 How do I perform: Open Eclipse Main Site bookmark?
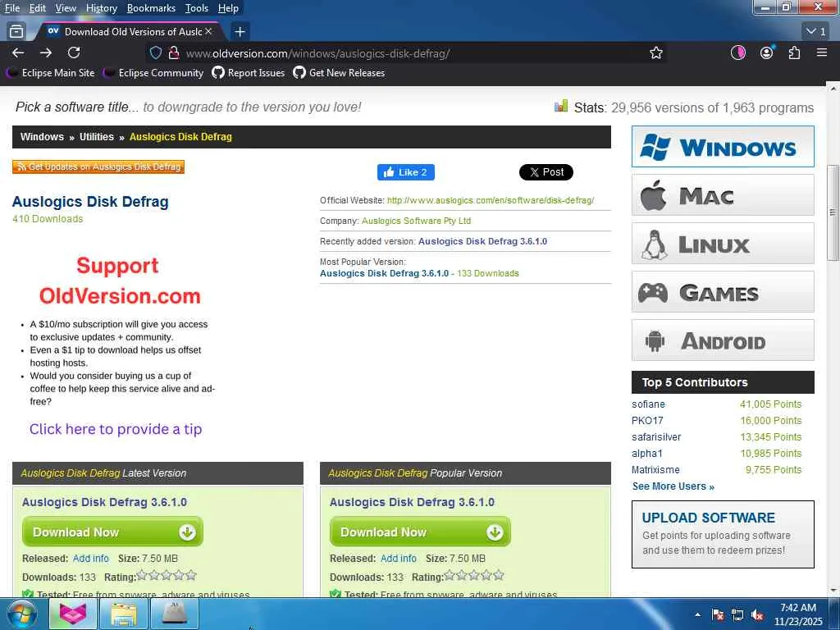(50, 73)
